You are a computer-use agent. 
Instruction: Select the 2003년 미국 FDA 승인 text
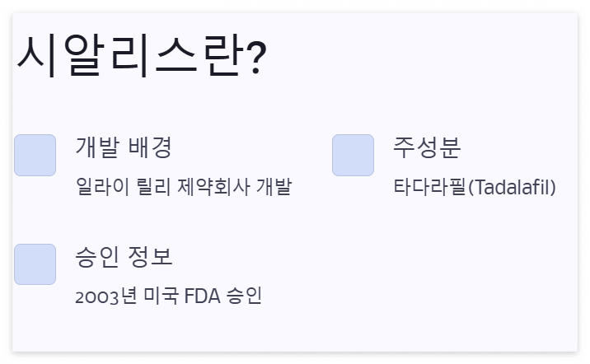click(x=168, y=296)
